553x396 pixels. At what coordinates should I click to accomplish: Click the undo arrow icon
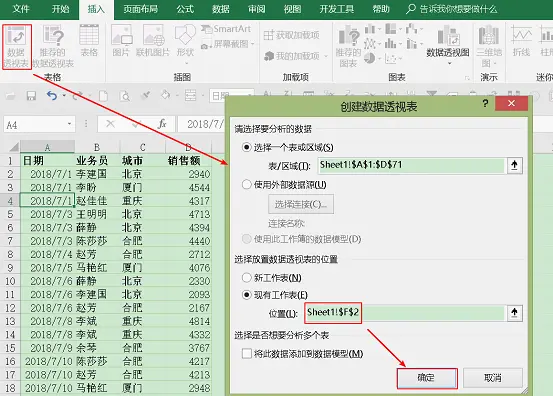(x=52, y=95)
